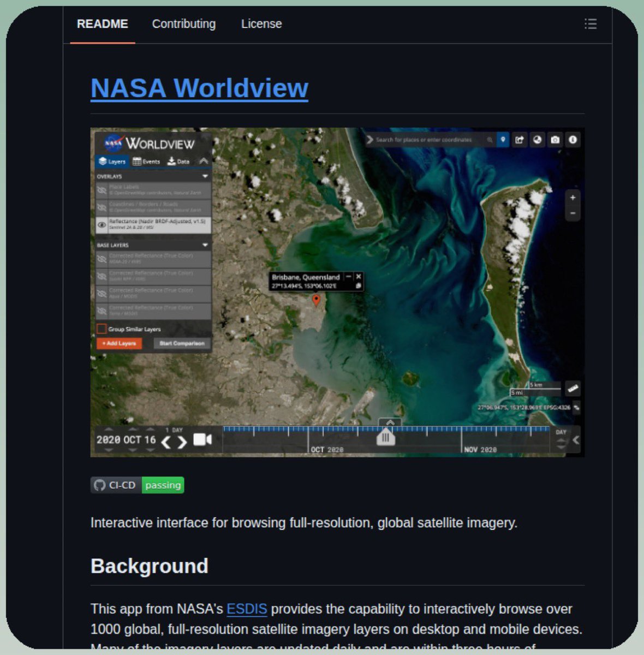Open the NASA Worldview heading link
This screenshot has height=655, width=644.
coord(199,88)
